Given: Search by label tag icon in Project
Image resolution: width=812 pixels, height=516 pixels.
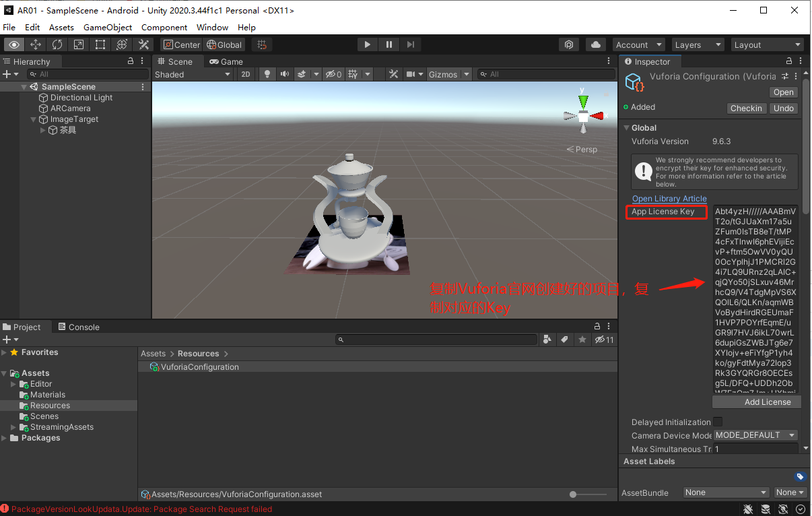Looking at the screenshot, I should click(565, 340).
